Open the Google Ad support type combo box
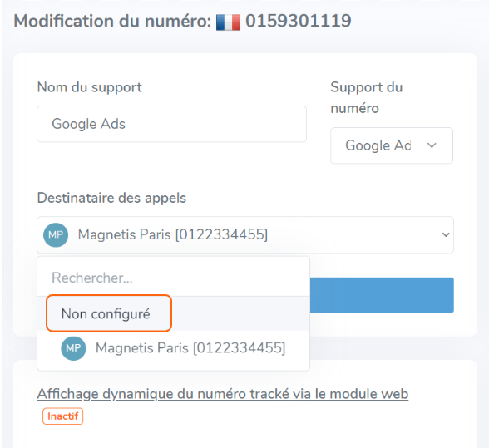Viewport: 489px width, 448px height. [x=392, y=145]
